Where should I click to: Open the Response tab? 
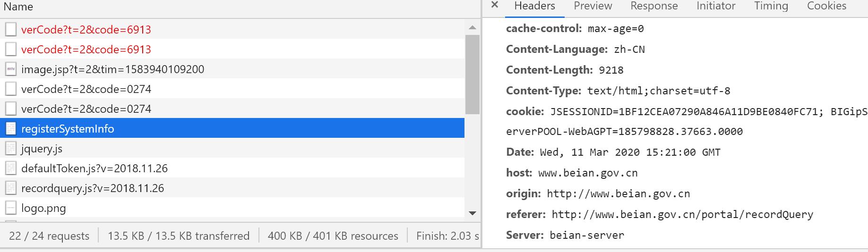654,6
